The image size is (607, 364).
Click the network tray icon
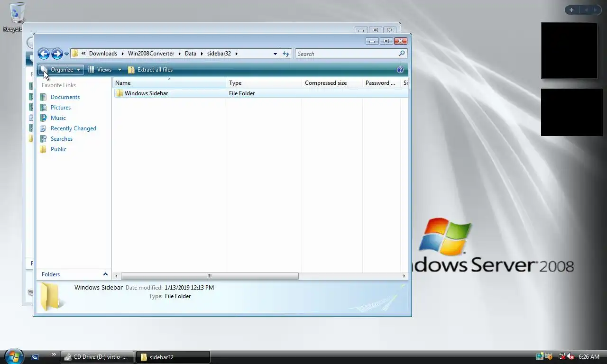(x=562, y=356)
